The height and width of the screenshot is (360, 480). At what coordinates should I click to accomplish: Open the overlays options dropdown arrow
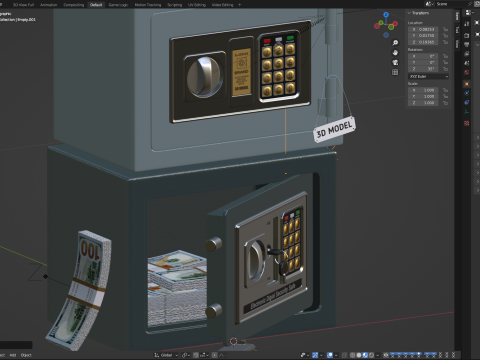coord(336,355)
